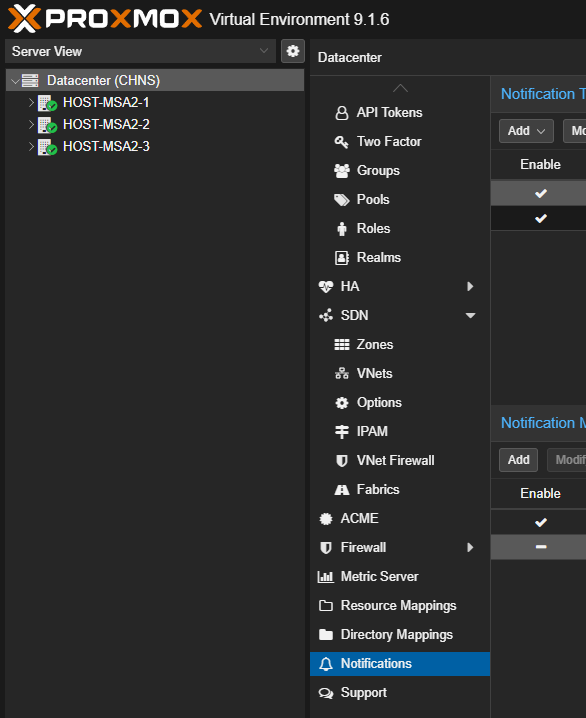Screen dimensions: 586x718
Task: Click the Datacenter server stack icon
Action: 30,80
